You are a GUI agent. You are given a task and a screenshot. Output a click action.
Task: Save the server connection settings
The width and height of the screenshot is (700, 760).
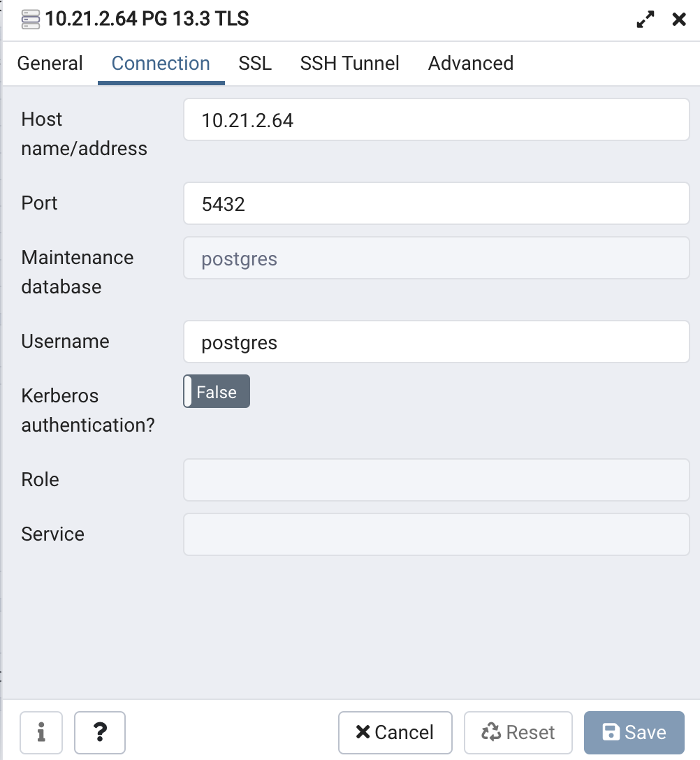[x=634, y=732]
